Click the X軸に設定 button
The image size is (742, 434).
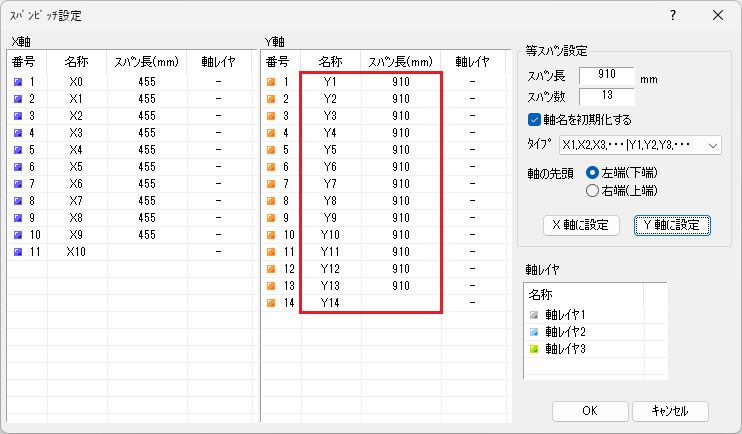581,225
